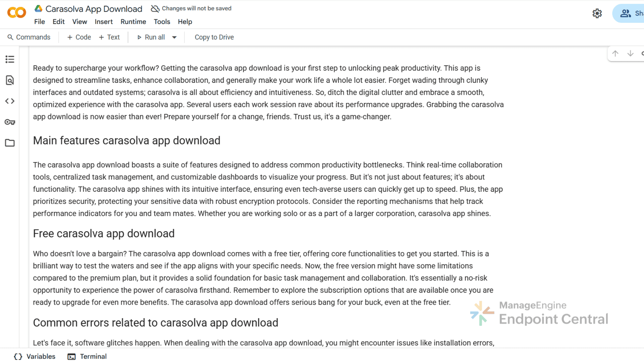The width and height of the screenshot is (644, 362).
Task: Open the File menu
Action: (x=39, y=22)
